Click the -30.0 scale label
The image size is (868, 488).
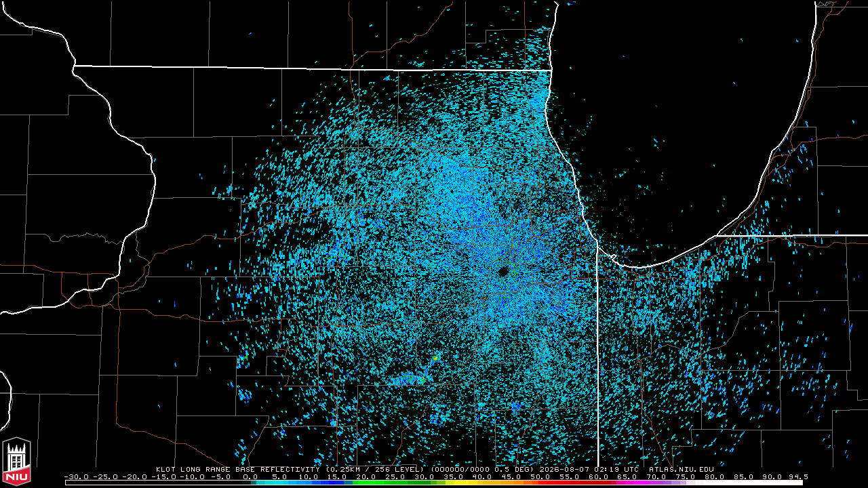pos(76,477)
